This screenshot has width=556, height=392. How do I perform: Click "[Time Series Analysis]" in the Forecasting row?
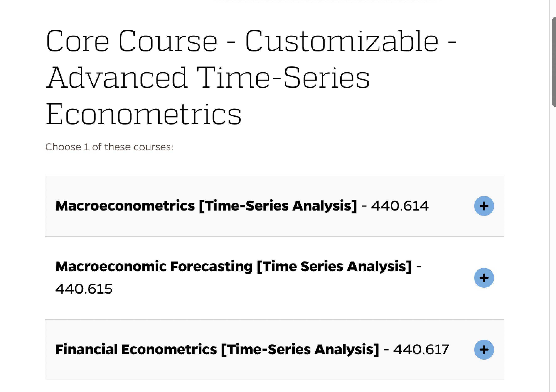tap(334, 266)
